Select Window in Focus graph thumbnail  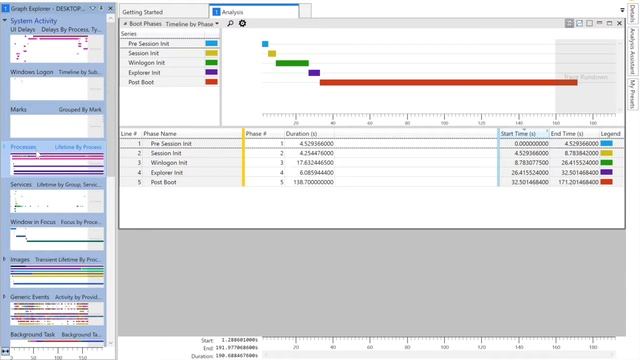pos(57,239)
